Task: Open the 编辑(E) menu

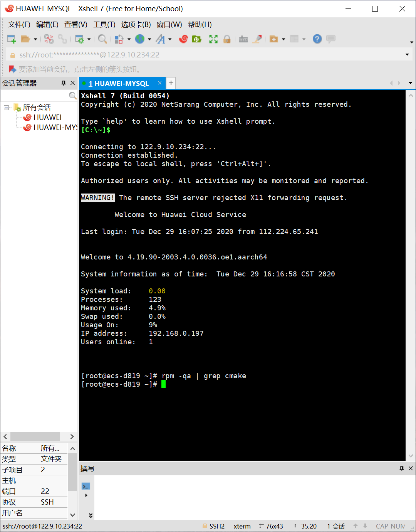Action: (x=47, y=25)
